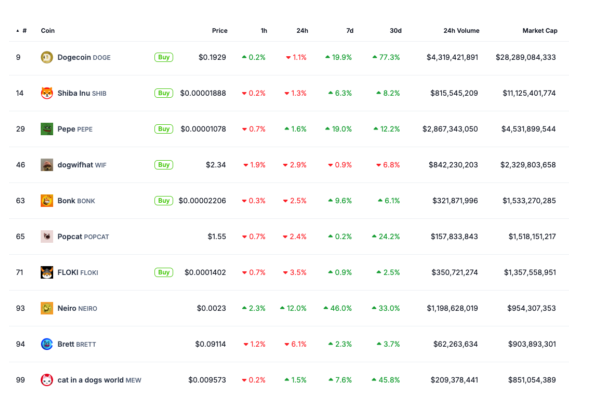Sort the table by rank number column

click(22, 31)
